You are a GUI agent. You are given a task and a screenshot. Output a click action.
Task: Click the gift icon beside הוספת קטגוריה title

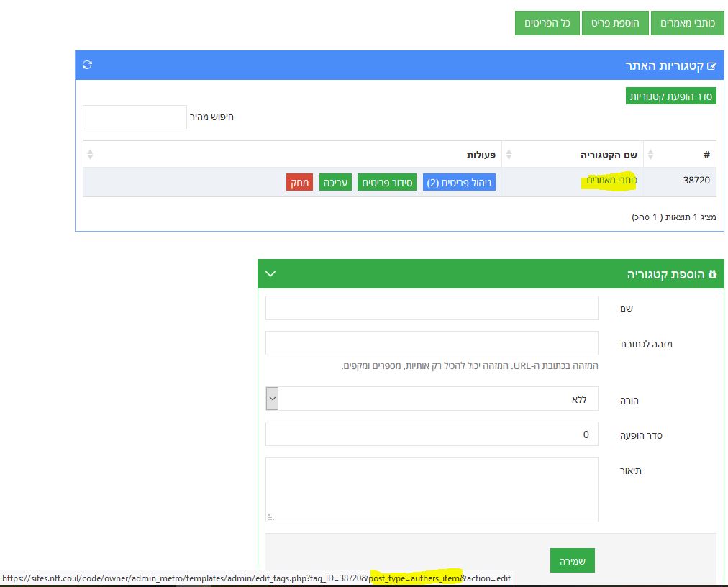click(x=713, y=274)
